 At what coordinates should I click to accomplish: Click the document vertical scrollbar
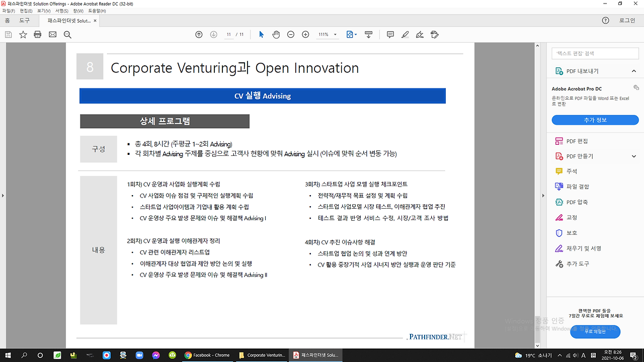tap(537, 196)
